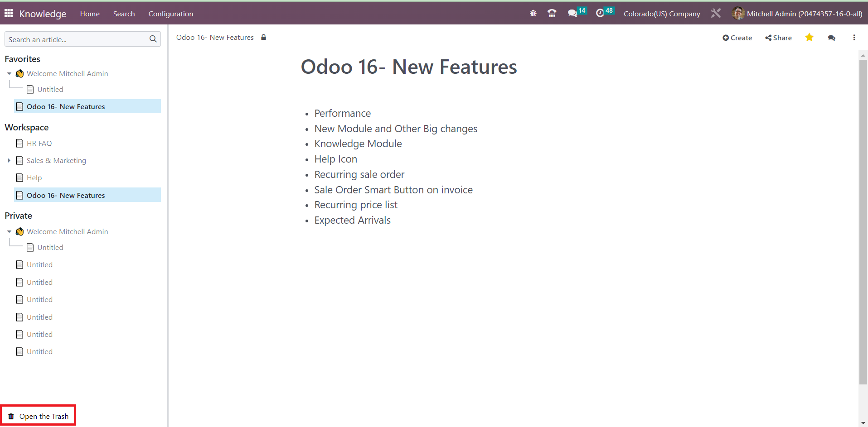Click the search magnifier icon

point(153,39)
